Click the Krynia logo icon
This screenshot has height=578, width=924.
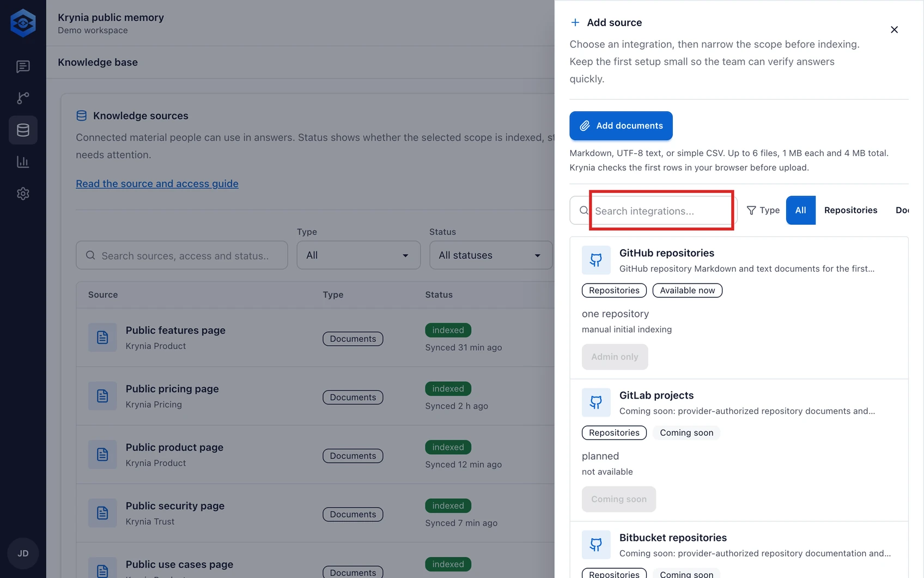pyautogui.click(x=23, y=23)
